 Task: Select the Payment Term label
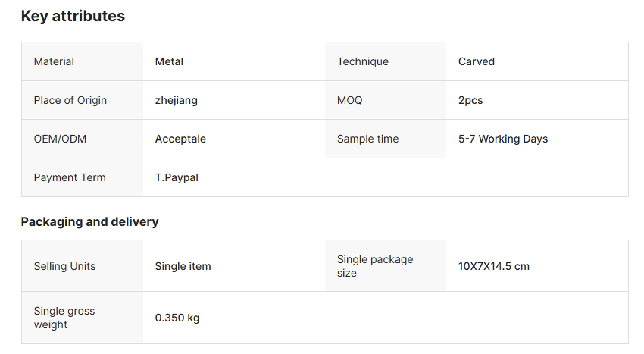(70, 177)
